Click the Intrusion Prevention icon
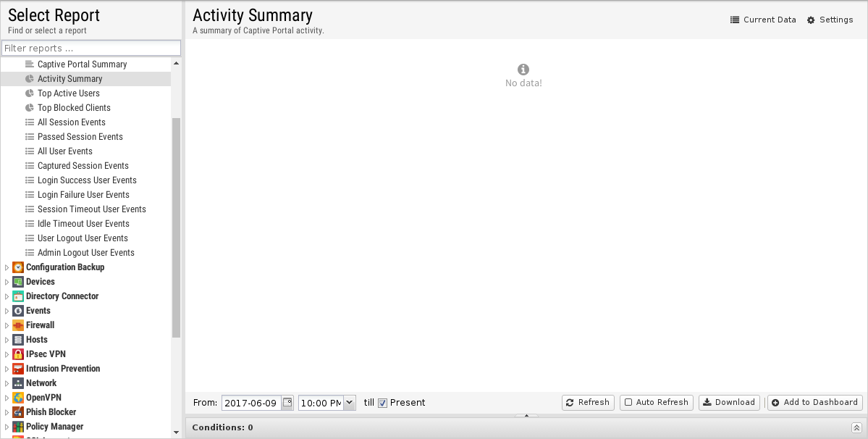 pos(17,369)
